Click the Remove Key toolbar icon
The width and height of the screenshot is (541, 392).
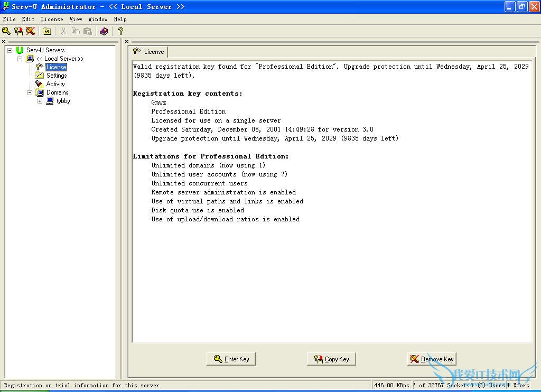31,31
